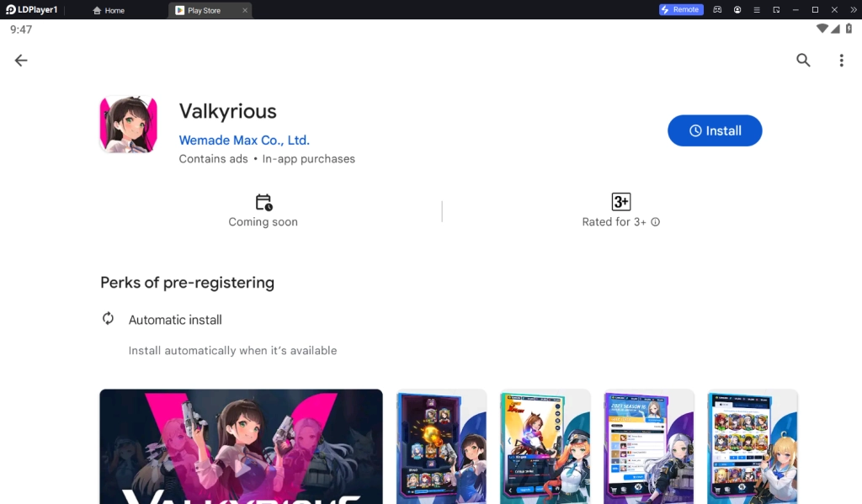Play the Valkyrious trailer video
The height and width of the screenshot is (504, 862).
pyautogui.click(x=241, y=446)
